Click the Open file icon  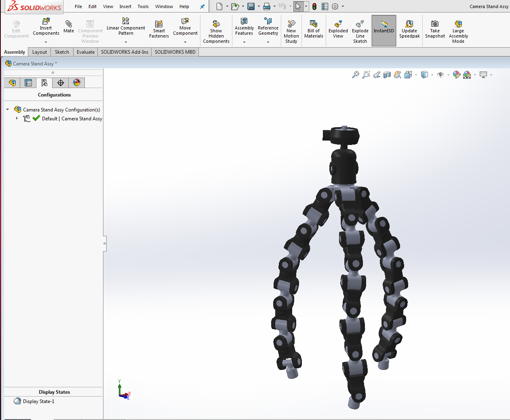[x=235, y=6]
